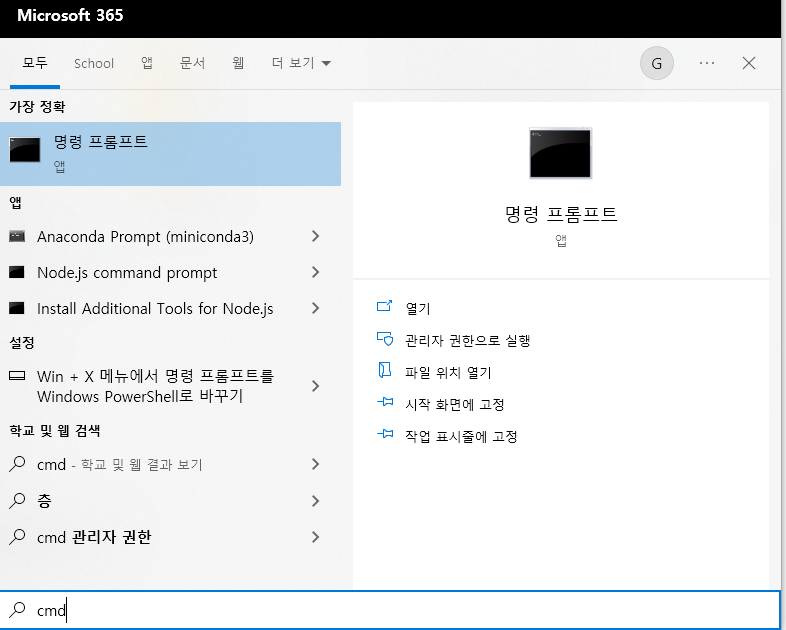
Task: Click the shield icon for 관리자 권한으로 실행
Action: 385,339
